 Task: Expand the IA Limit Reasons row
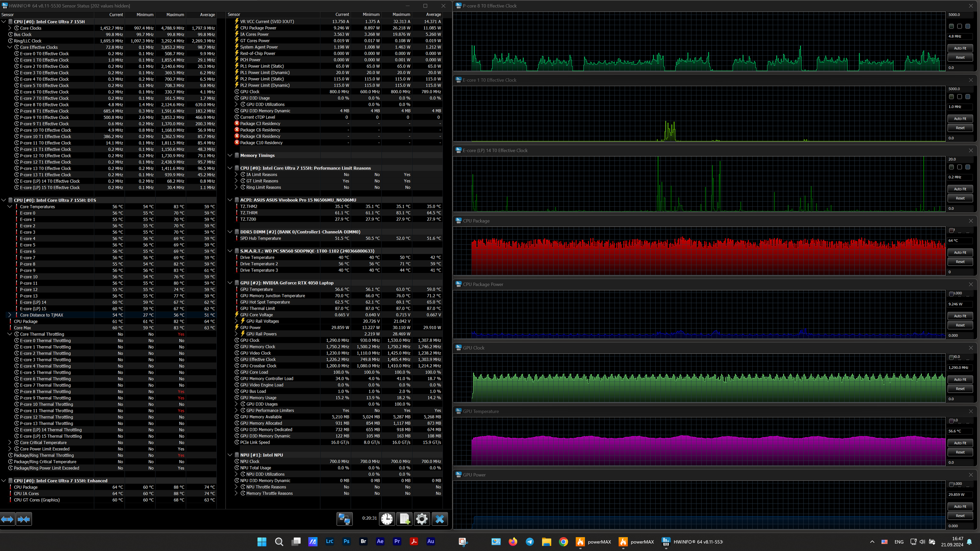click(236, 175)
